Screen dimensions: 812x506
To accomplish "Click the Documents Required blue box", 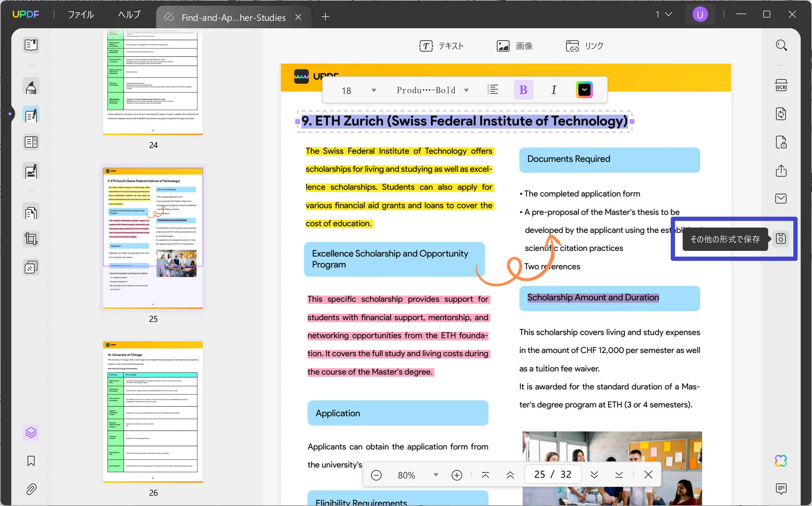I will 610,160.
